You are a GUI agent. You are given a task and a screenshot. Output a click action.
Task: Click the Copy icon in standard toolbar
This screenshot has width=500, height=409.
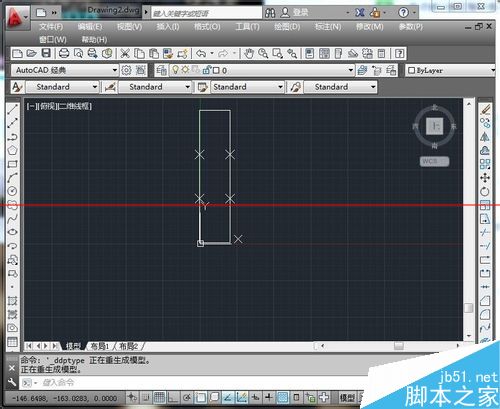pyautogui.click(x=139, y=53)
